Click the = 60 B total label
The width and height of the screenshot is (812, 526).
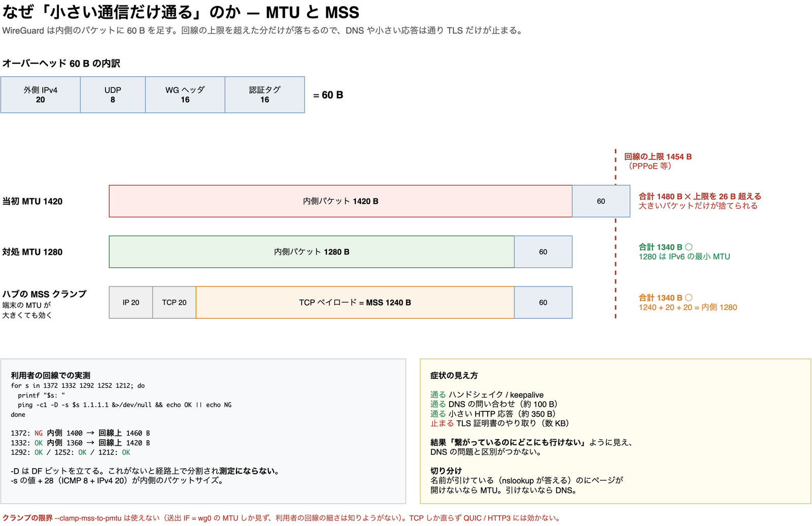pos(328,95)
